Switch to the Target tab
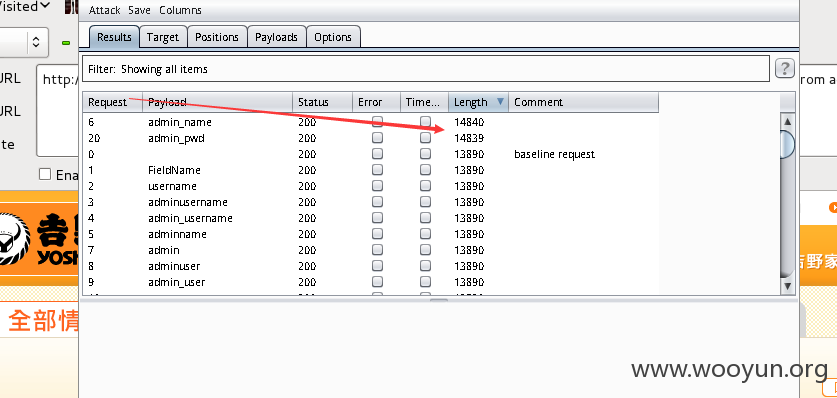This screenshot has width=837, height=398. pos(163,37)
